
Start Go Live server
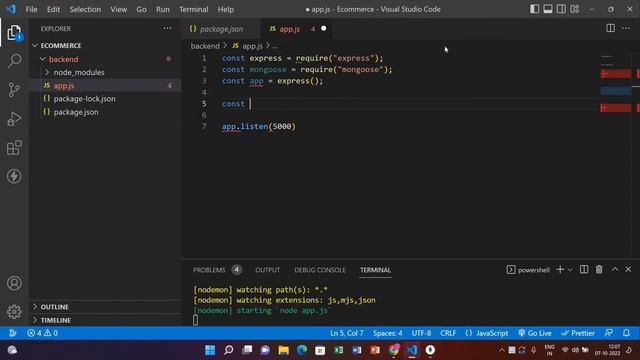pos(535,333)
